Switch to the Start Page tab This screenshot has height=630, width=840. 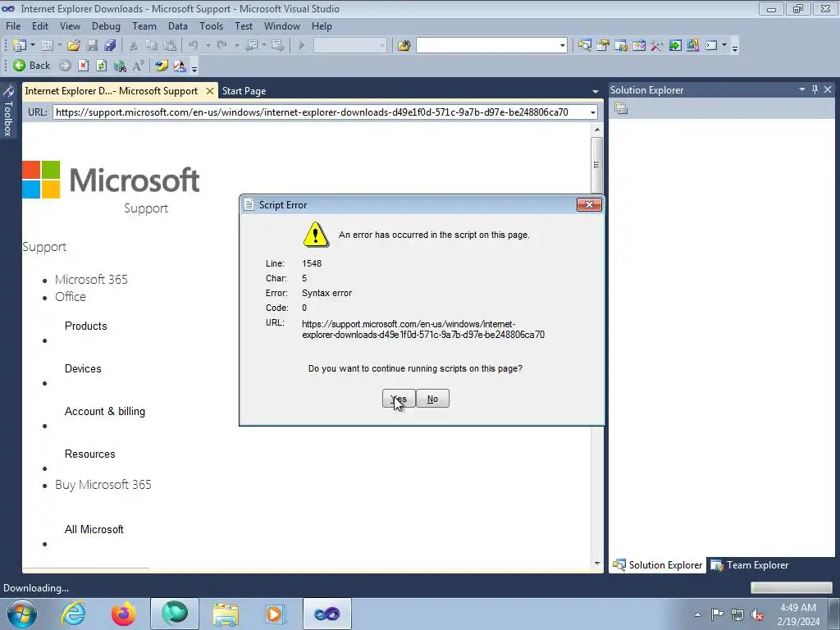click(x=244, y=91)
